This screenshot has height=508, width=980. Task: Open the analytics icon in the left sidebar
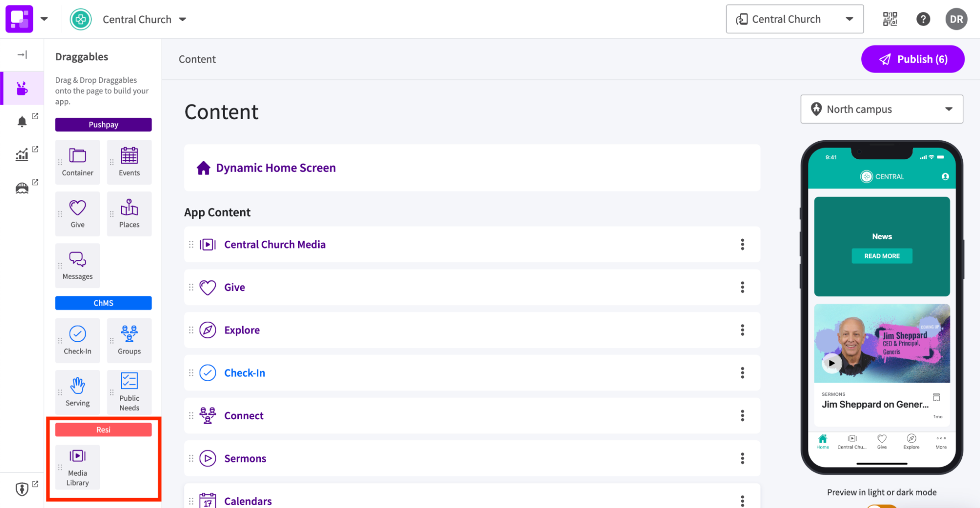[x=22, y=153]
